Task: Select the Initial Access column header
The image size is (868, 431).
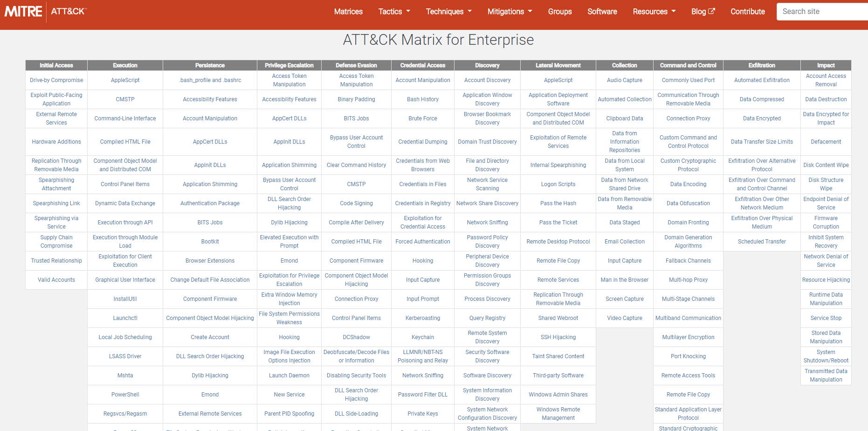Action: coord(56,65)
